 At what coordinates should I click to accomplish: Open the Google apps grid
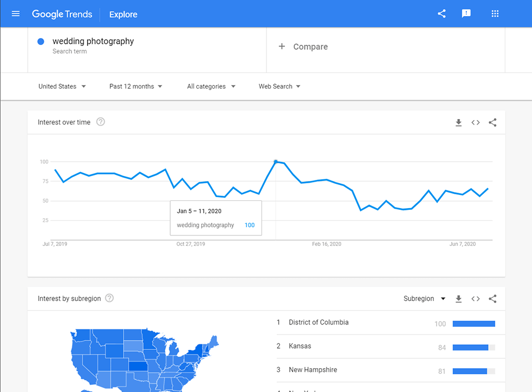(x=495, y=14)
